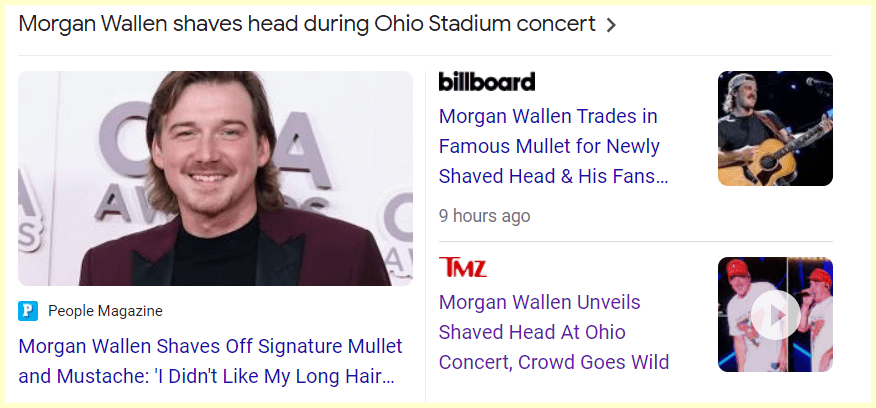Click the Billboard logo
The width and height of the screenshot is (876, 408).
(x=487, y=82)
